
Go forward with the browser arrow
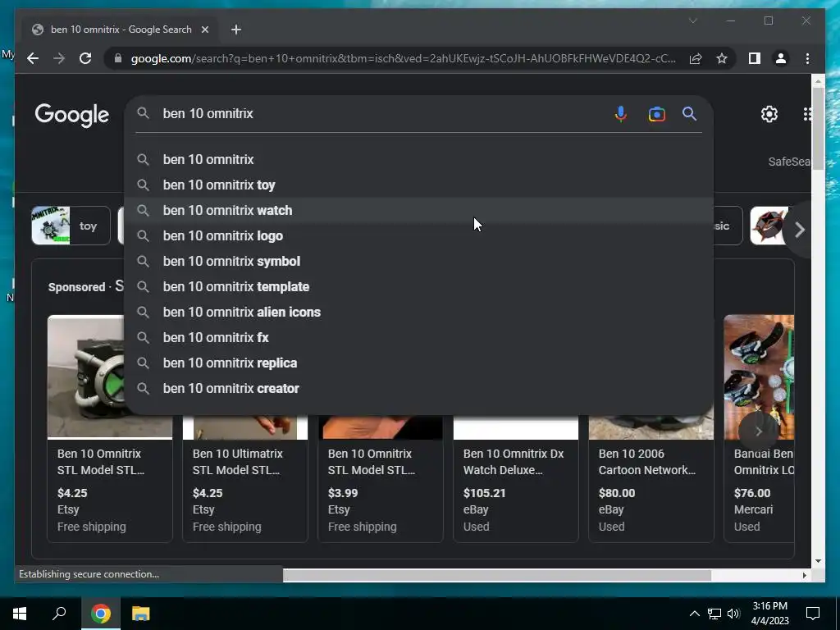tap(59, 58)
